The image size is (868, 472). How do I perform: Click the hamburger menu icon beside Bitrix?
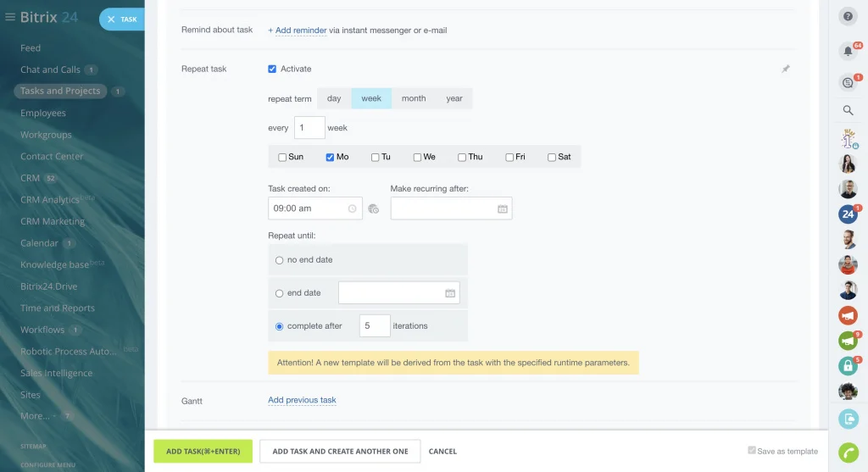(x=10, y=17)
